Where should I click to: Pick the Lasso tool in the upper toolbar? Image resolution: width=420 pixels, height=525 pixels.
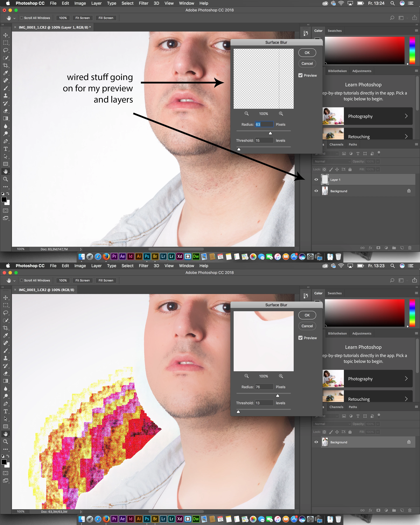click(6, 50)
